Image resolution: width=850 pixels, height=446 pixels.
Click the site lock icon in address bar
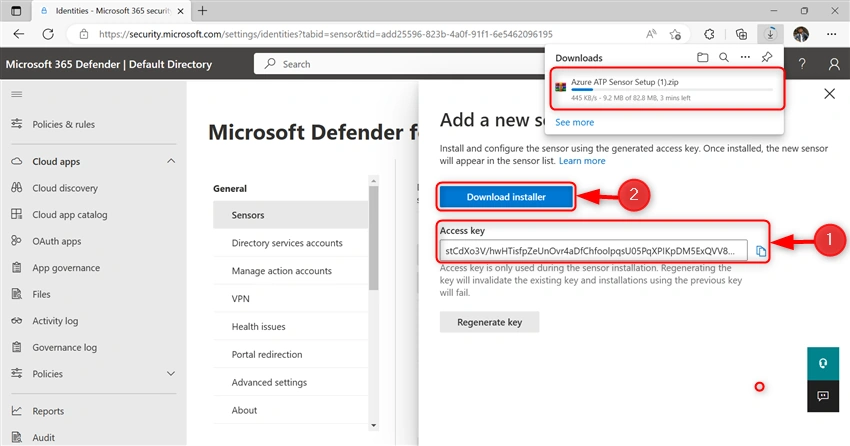point(83,34)
